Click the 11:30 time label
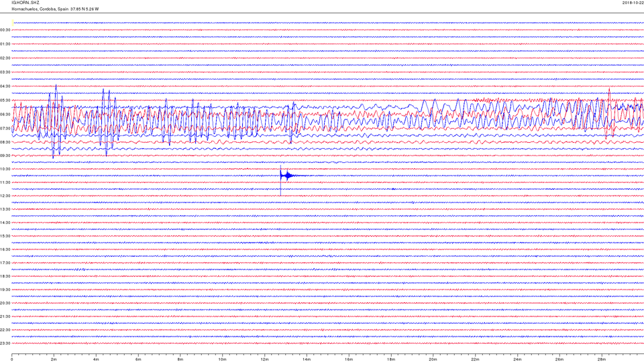The height and width of the screenshot is (362, 644). point(5,182)
